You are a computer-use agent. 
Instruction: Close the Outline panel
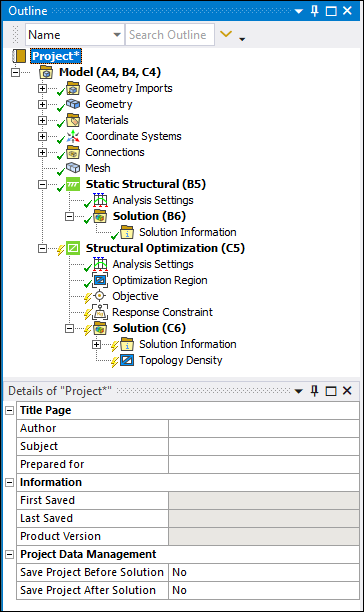pos(347,11)
